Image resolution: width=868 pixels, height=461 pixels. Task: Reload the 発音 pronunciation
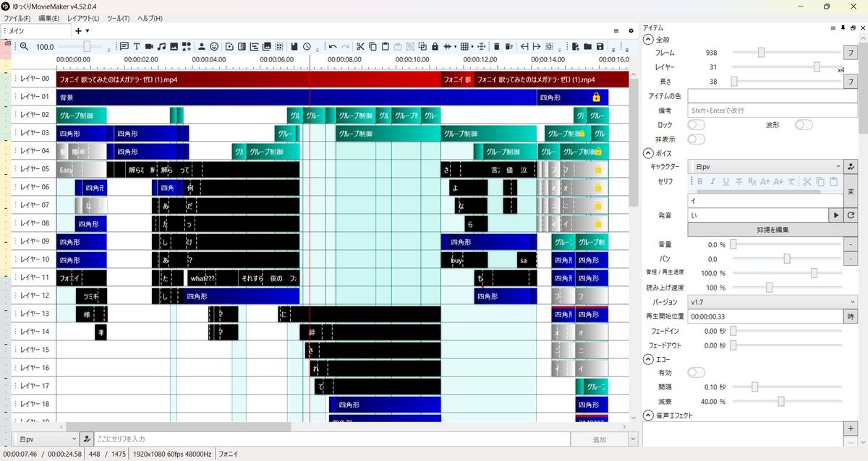(851, 215)
